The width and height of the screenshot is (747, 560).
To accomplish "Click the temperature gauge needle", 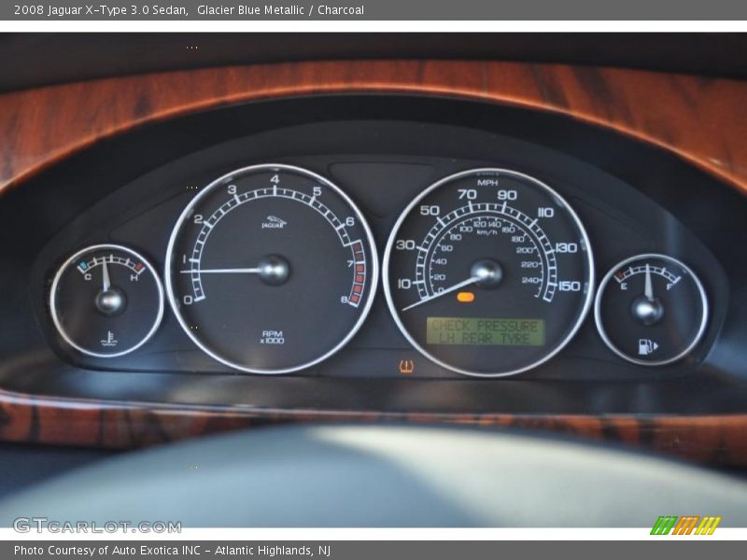I will (106, 275).
